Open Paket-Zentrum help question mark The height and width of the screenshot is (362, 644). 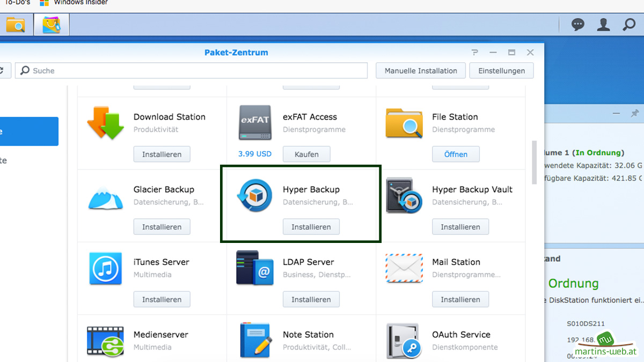tap(474, 53)
